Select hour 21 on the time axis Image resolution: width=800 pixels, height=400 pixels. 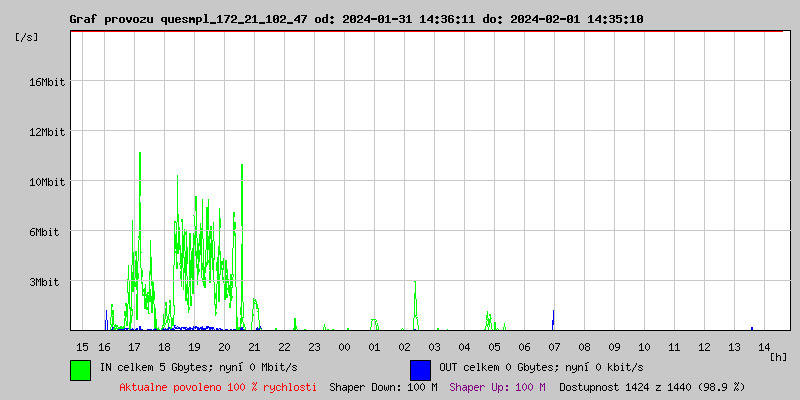tap(254, 346)
